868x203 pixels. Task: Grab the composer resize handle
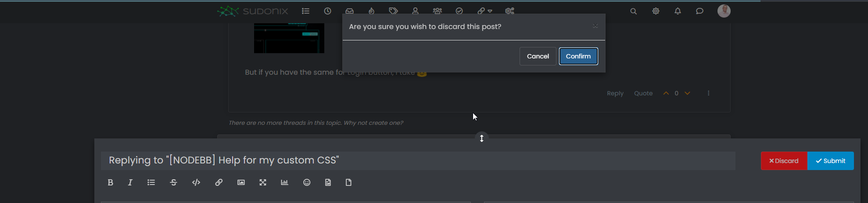481,138
